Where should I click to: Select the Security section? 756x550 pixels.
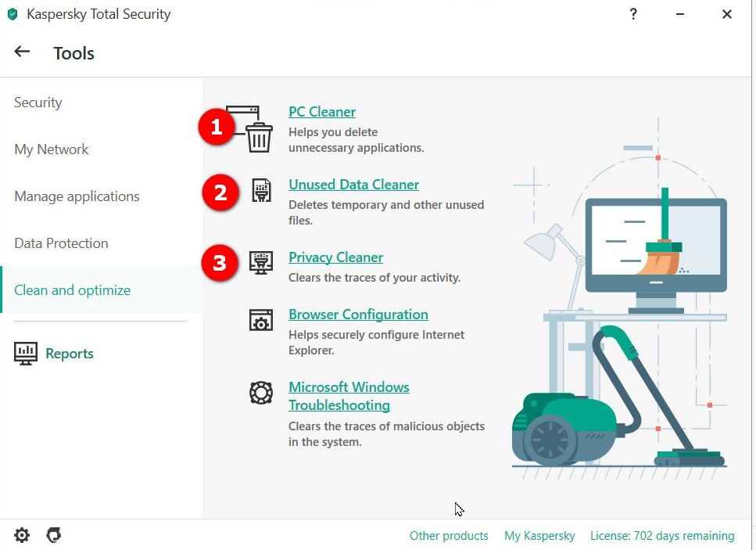(x=38, y=102)
